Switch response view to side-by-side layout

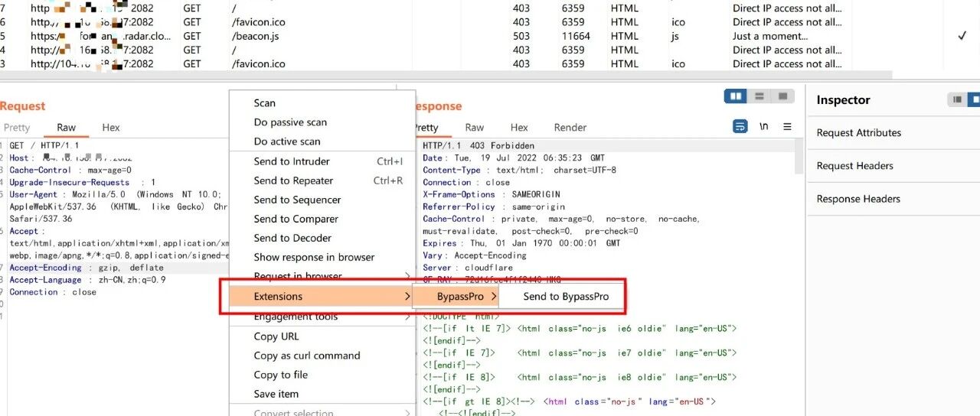736,96
